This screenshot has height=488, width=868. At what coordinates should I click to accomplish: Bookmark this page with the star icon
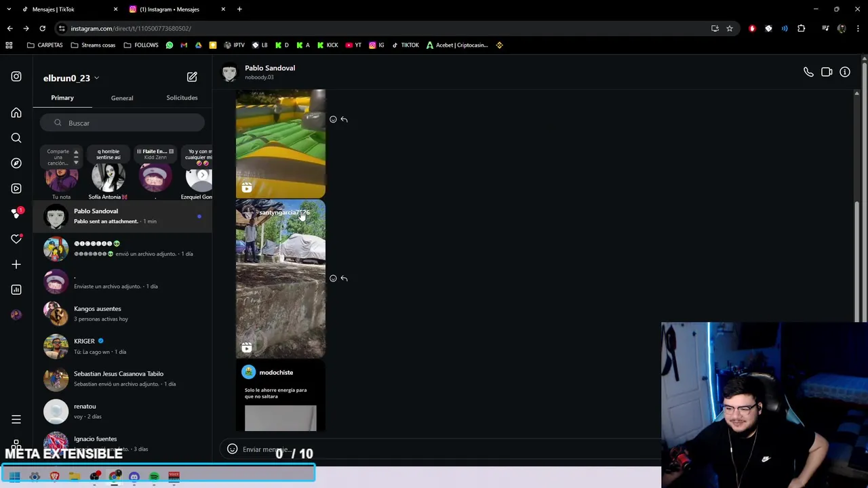(x=730, y=28)
